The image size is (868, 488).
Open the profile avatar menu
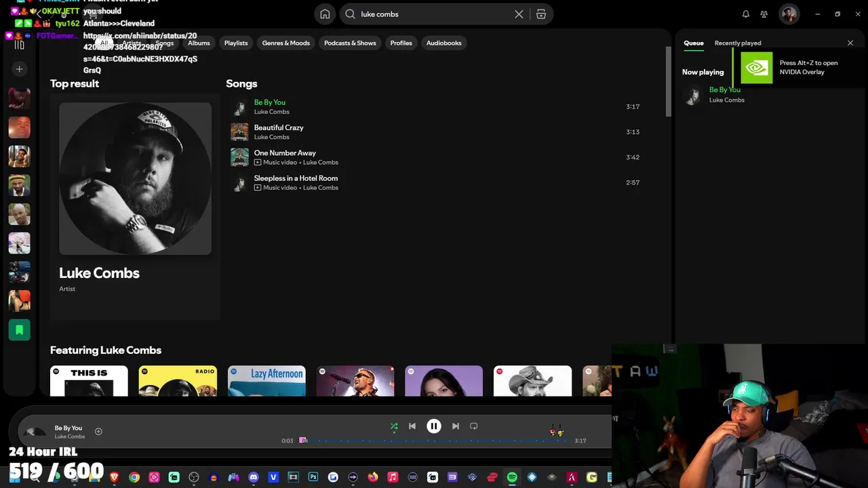789,14
